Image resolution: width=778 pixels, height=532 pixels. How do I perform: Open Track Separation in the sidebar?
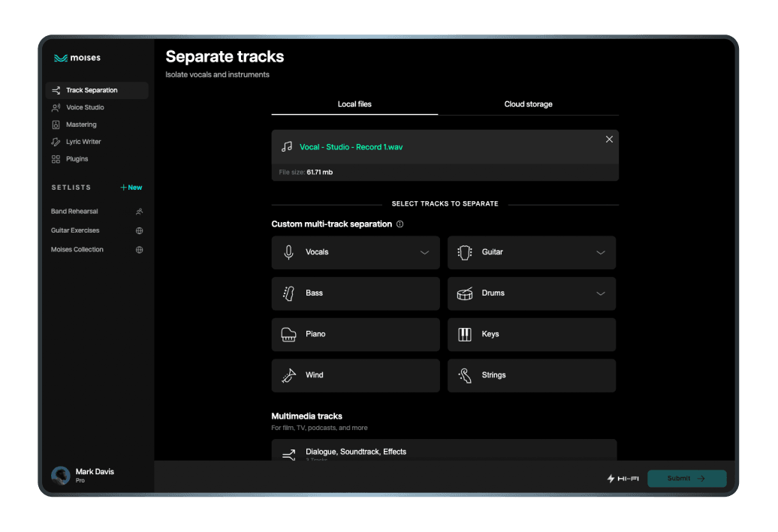[92, 91]
